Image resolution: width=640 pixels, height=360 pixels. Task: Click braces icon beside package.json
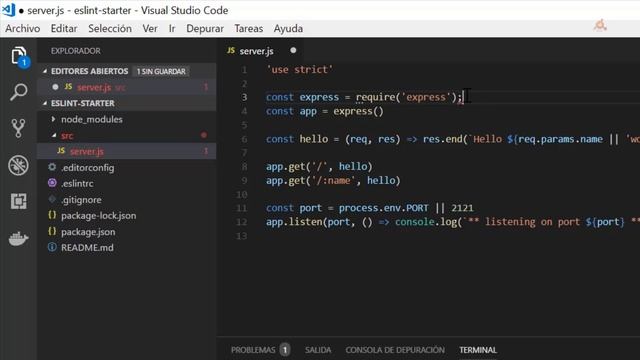[x=52, y=231]
